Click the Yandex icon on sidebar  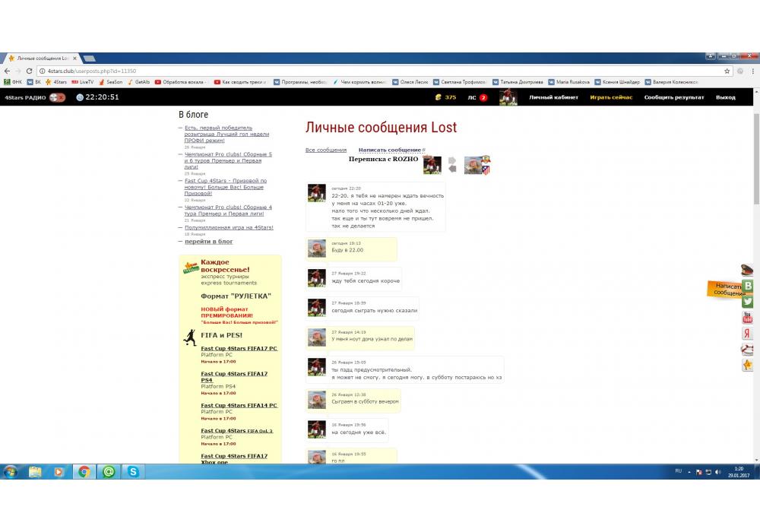pos(747,334)
